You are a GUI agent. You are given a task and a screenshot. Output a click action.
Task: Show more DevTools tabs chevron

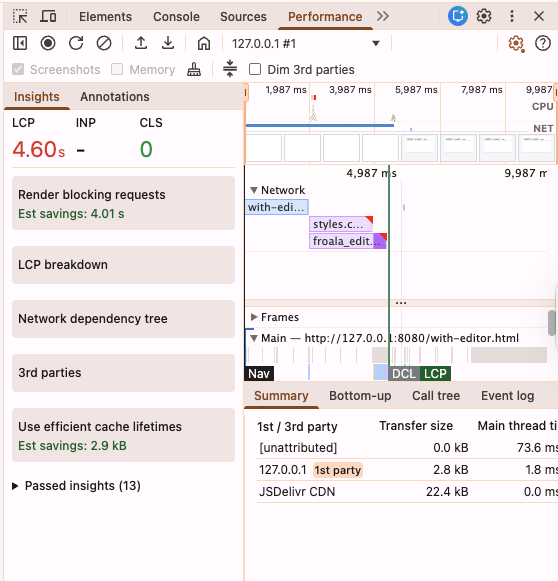pos(383,16)
